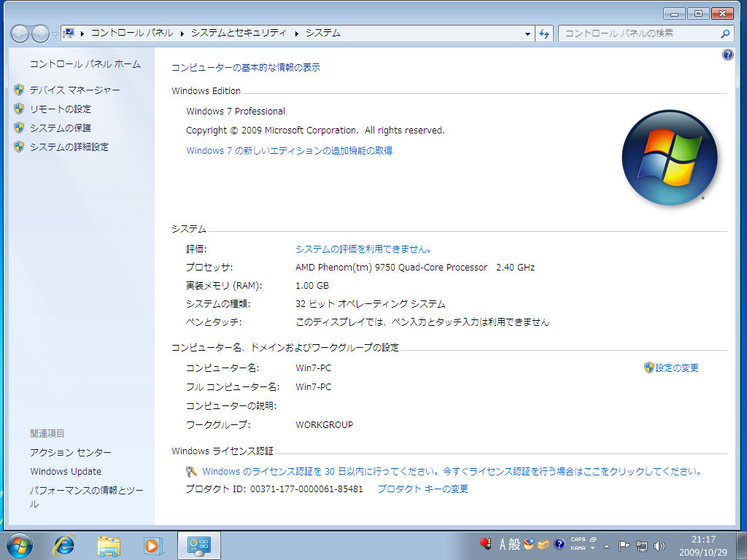The width and height of the screenshot is (747, 560).
Task: Expand the arrow before システムとセキュリティ breadcrumb
Action: (182, 34)
